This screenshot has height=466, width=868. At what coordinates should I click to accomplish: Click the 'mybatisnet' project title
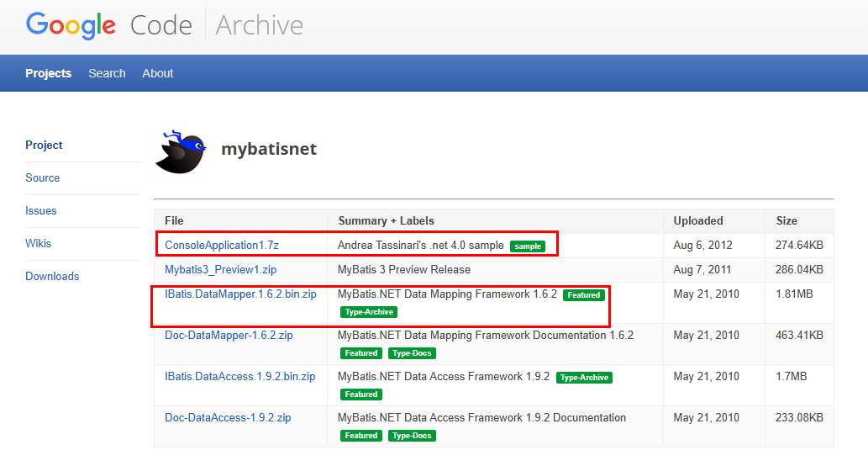(269, 149)
